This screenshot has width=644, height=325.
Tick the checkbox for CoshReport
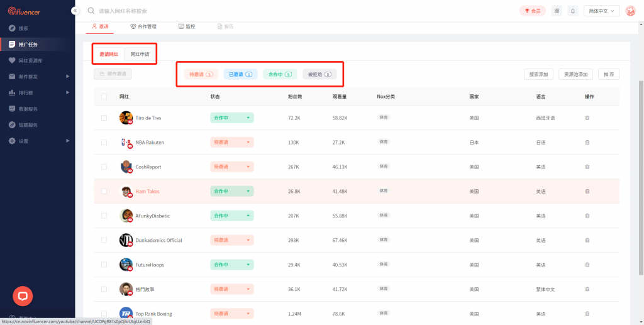tap(104, 167)
